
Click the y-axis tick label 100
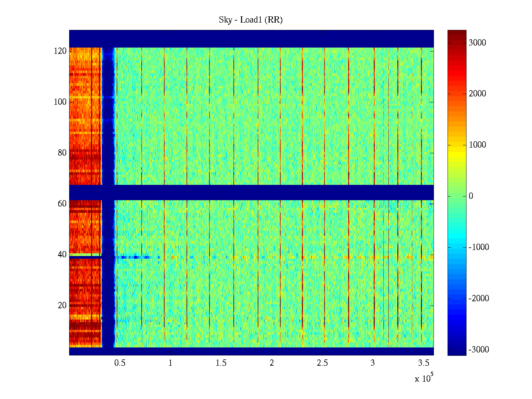(x=60, y=102)
